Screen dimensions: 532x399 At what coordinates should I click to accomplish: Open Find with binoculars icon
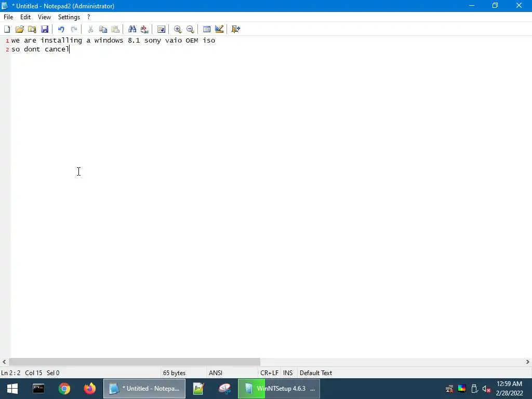click(132, 29)
